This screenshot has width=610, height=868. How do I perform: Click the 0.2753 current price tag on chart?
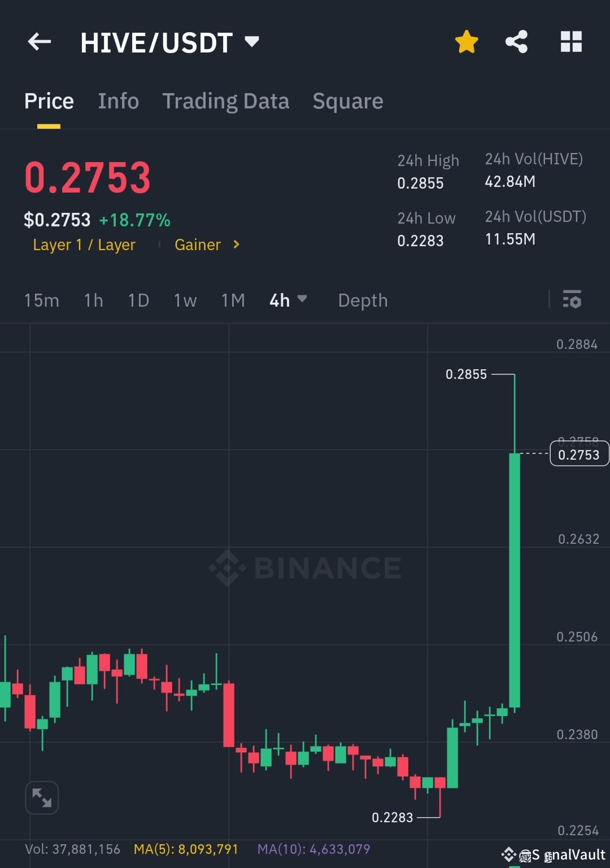[578, 453]
